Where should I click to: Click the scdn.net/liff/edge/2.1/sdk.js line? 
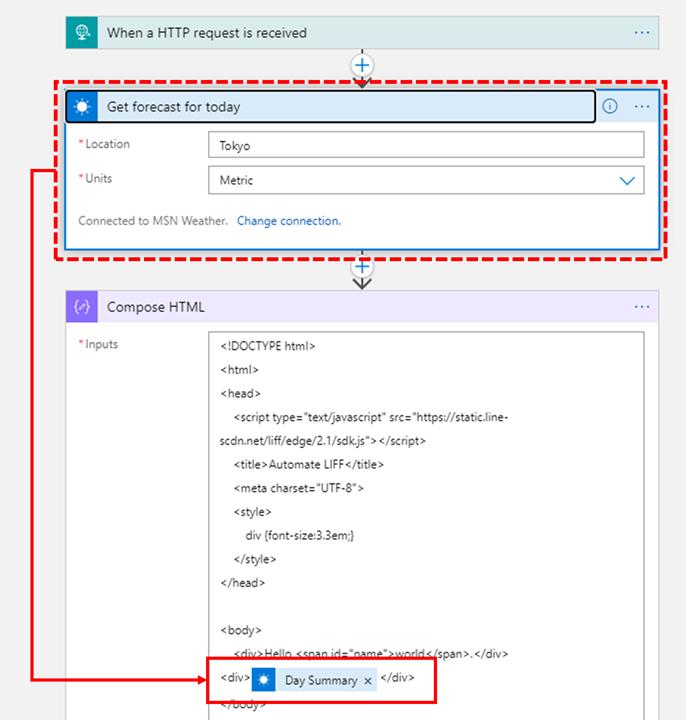[x=322, y=441]
